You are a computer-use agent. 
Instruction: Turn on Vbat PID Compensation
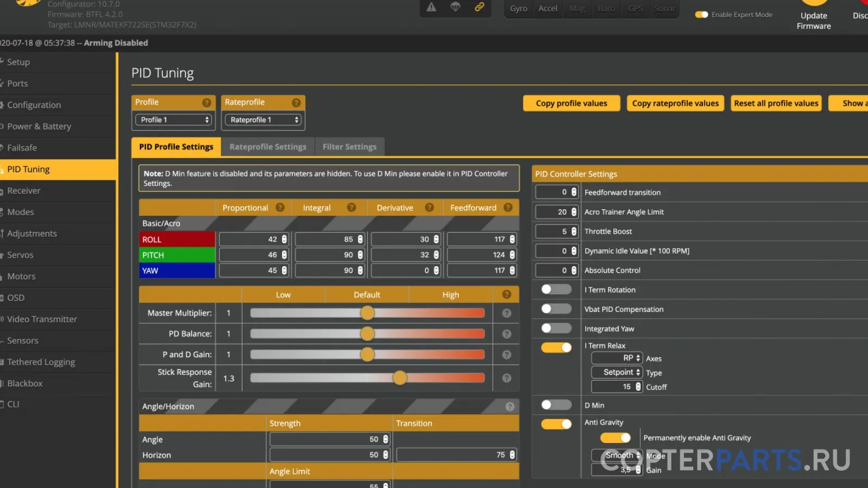click(x=556, y=309)
